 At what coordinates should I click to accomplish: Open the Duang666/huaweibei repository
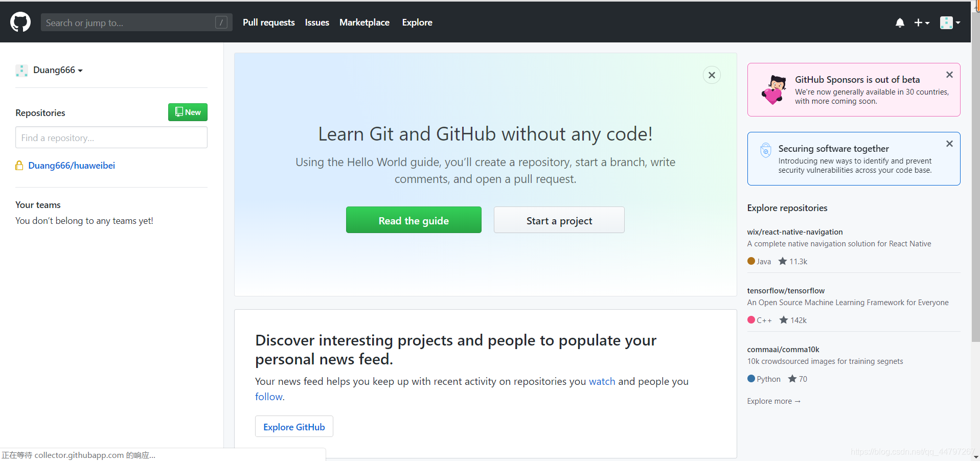(x=72, y=165)
